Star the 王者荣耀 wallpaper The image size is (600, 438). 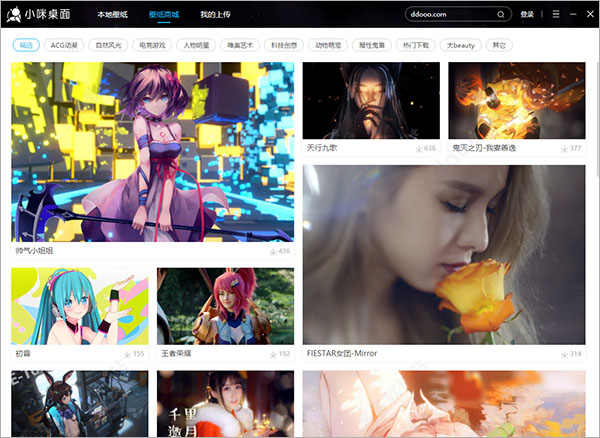coord(272,354)
